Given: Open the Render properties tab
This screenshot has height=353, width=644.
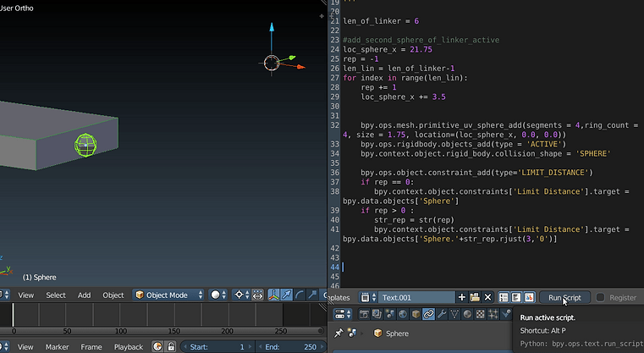Looking at the screenshot, I should 364,315.
